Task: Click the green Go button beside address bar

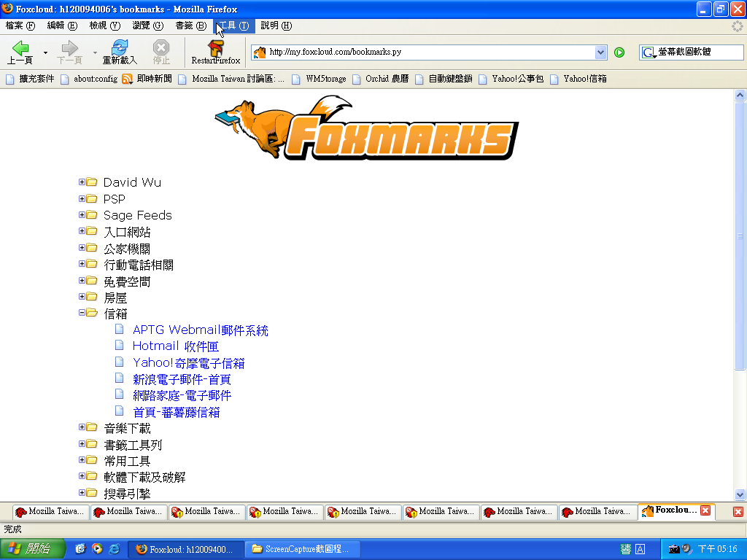Action: click(619, 52)
